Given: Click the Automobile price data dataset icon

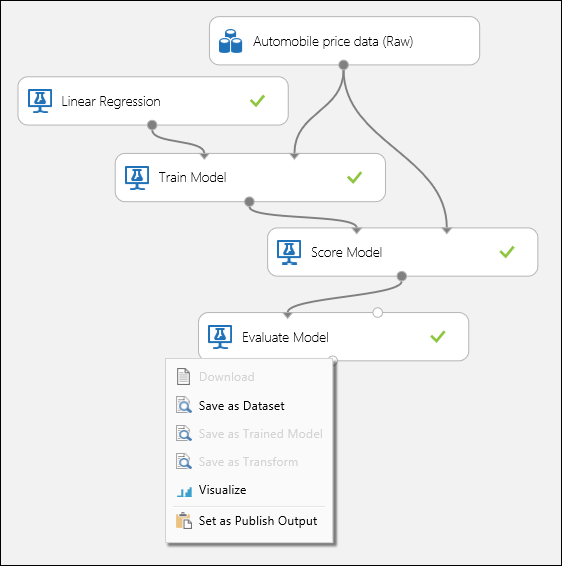Looking at the screenshot, I should (x=230, y=41).
